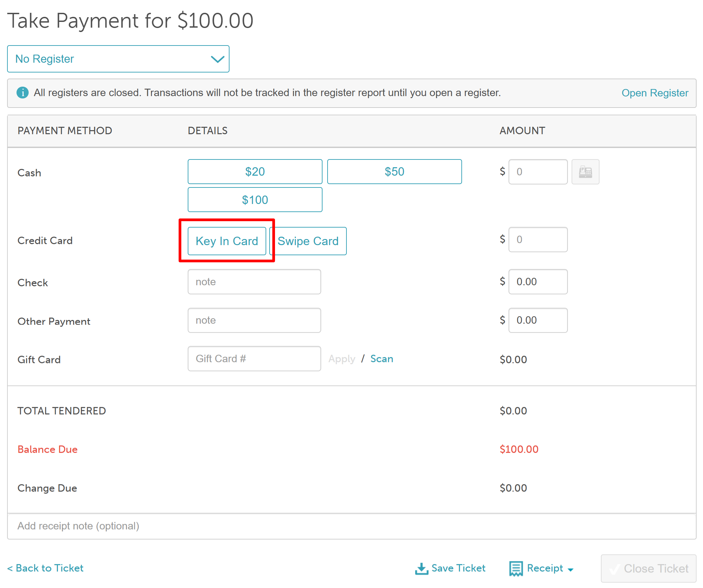Choose the $100 cash button
Viewport: 703px width, 588px height.
click(255, 200)
